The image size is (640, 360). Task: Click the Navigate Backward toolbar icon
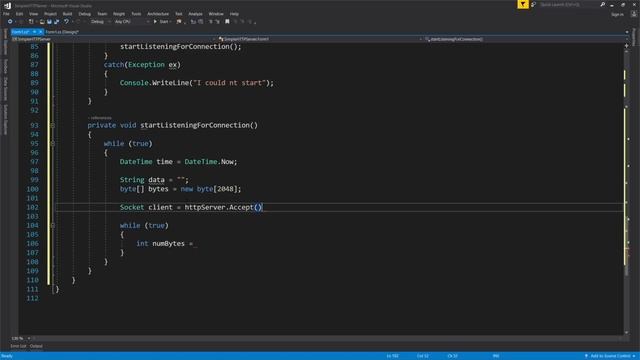click(10, 22)
